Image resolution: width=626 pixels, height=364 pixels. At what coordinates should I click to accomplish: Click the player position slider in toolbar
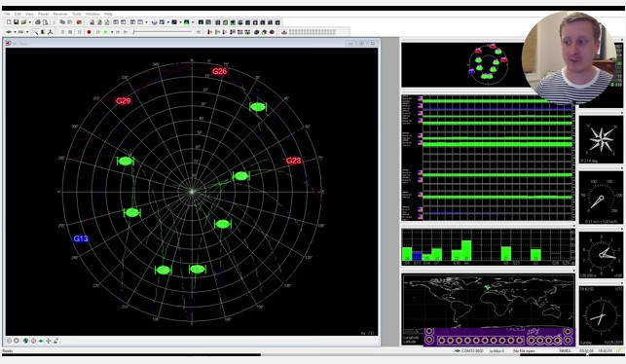(162, 32)
